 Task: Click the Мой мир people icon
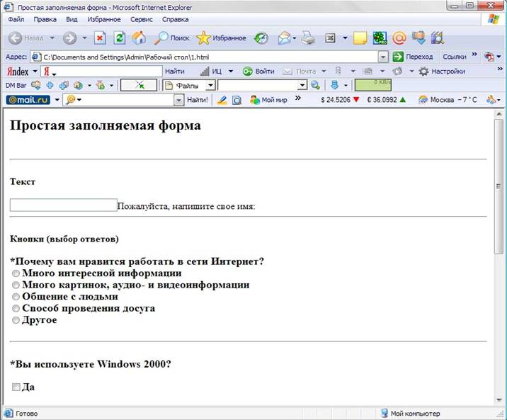point(255,100)
